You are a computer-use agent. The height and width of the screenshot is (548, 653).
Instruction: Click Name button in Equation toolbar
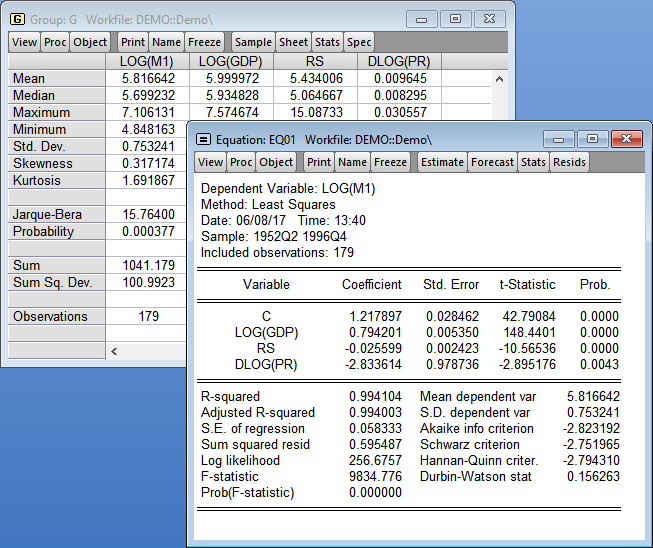tap(352, 162)
